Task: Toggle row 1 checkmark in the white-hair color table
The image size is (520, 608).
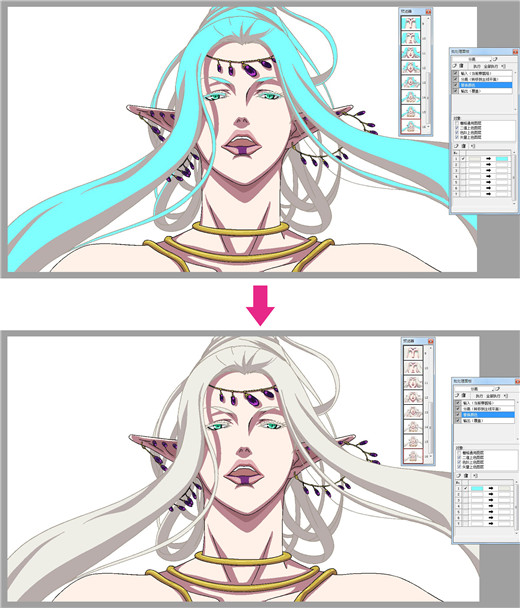Action: click(466, 489)
